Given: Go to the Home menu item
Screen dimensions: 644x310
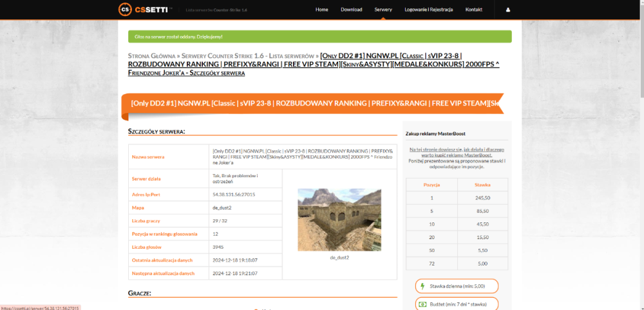Looking at the screenshot, I should [321, 10].
